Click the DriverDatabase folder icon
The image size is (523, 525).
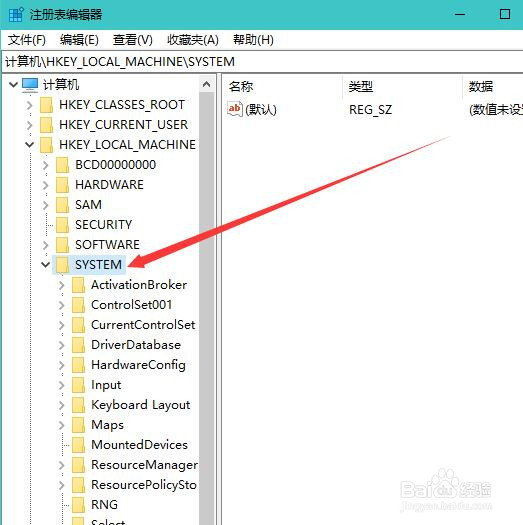click(79, 345)
